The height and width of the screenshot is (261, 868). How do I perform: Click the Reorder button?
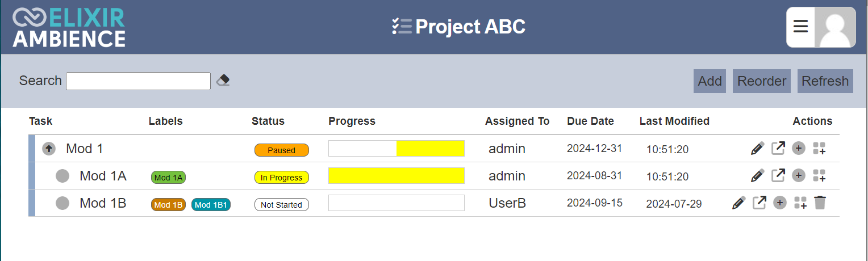tap(762, 81)
